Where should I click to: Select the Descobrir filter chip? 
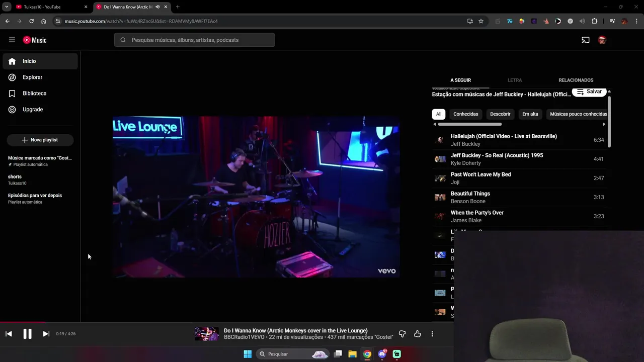tap(500, 114)
